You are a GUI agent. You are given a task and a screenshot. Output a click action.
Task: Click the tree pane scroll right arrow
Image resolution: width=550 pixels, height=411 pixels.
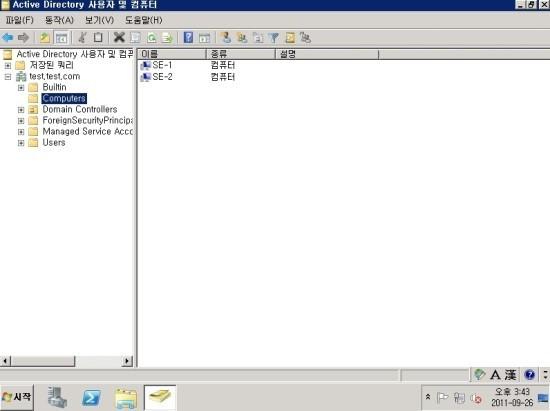point(127,361)
